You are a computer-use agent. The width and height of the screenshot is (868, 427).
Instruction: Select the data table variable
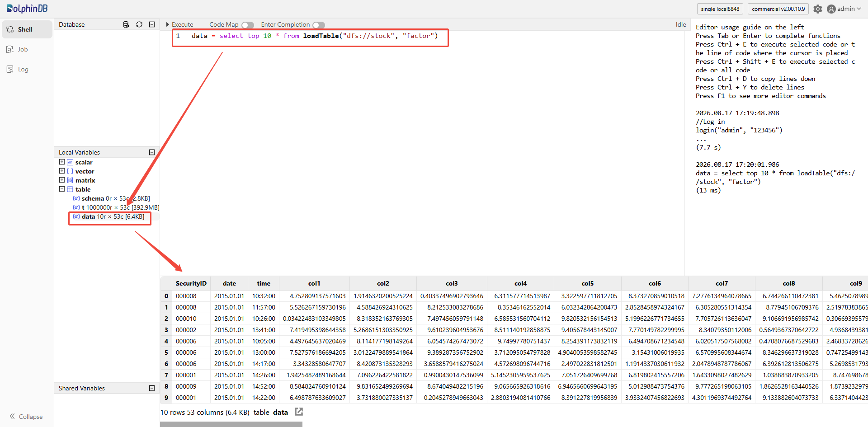click(x=108, y=216)
